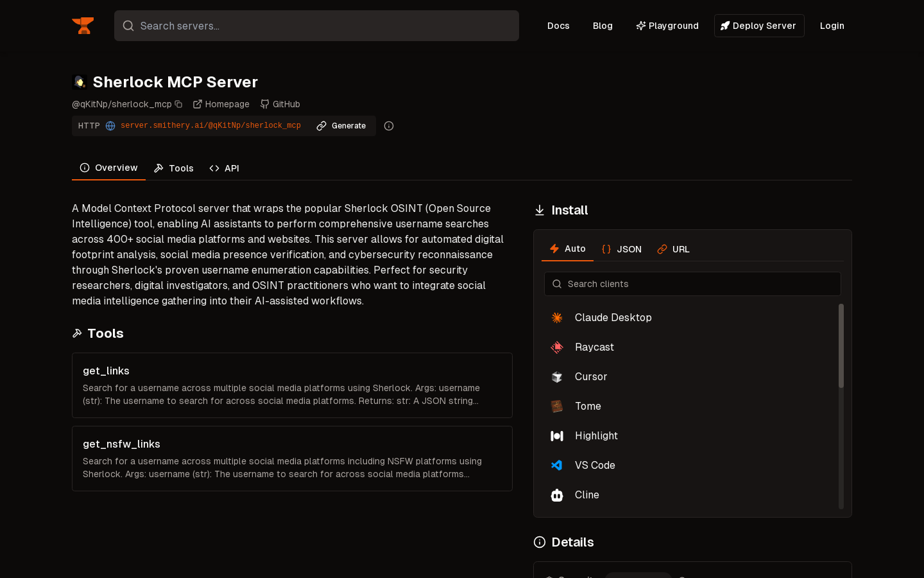Click the Sherlock MCP Server title
Viewport: 924px width, 578px height.
(175, 82)
